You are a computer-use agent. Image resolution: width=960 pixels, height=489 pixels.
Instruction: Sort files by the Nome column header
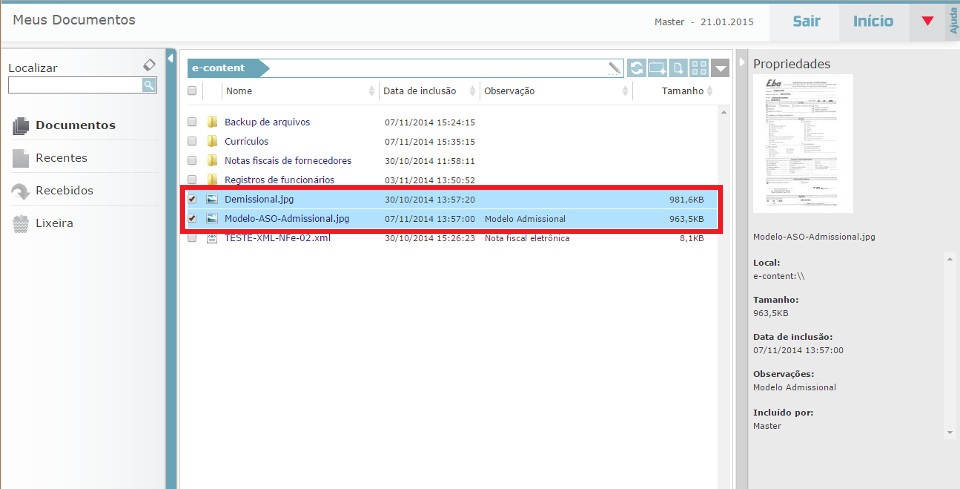click(x=239, y=91)
